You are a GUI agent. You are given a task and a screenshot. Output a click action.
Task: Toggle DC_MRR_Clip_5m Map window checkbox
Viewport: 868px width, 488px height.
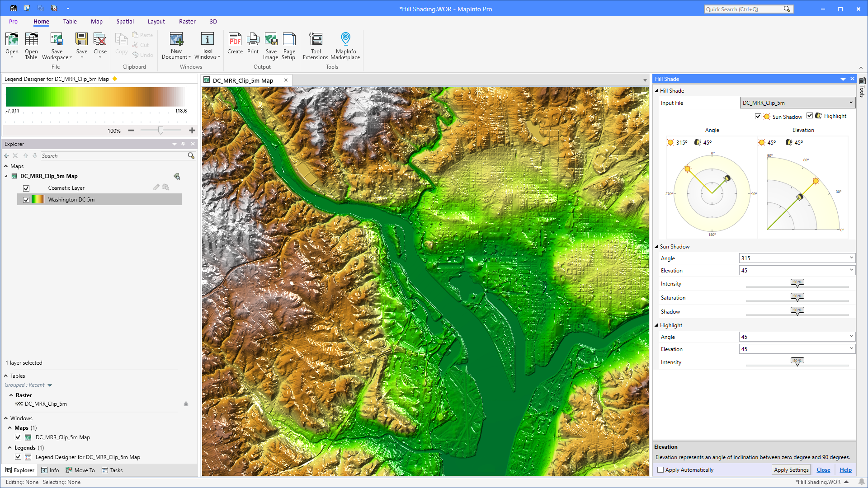click(18, 437)
